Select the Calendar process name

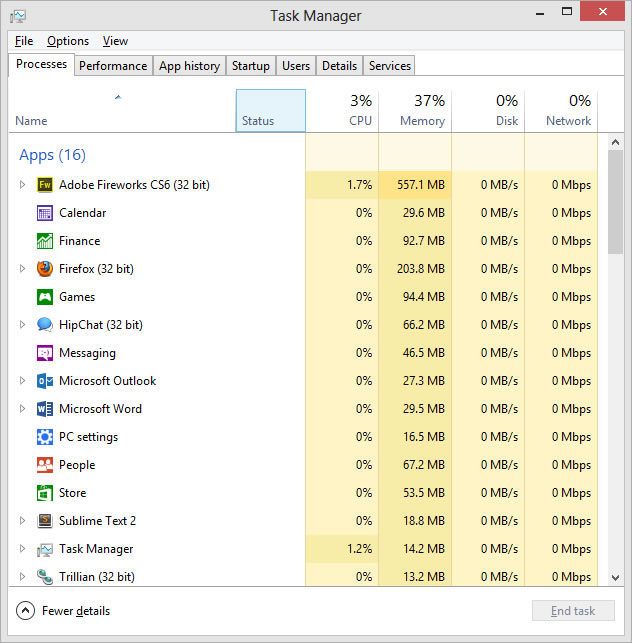[82, 213]
